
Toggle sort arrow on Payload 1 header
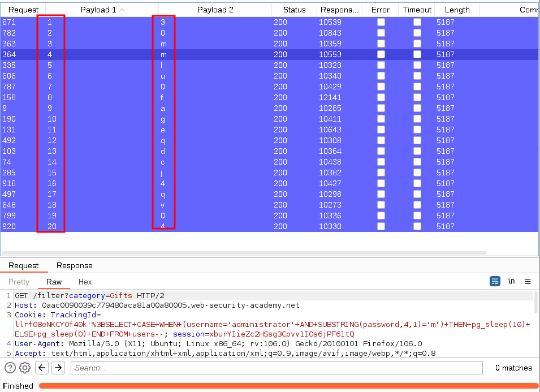[x=122, y=10]
